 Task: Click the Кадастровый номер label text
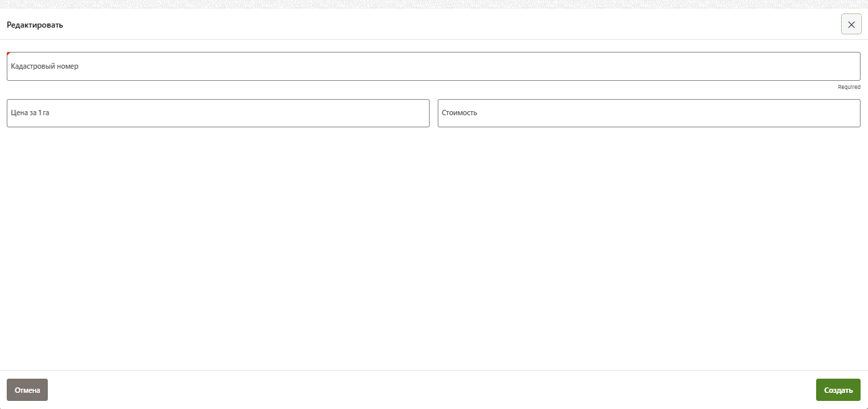(x=44, y=67)
